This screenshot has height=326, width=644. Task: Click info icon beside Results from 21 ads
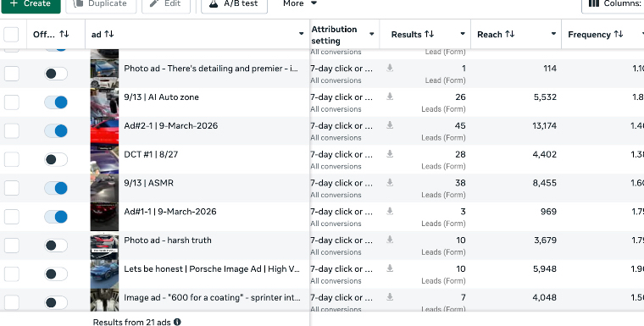pyautogui.click(x=177, y=322)
